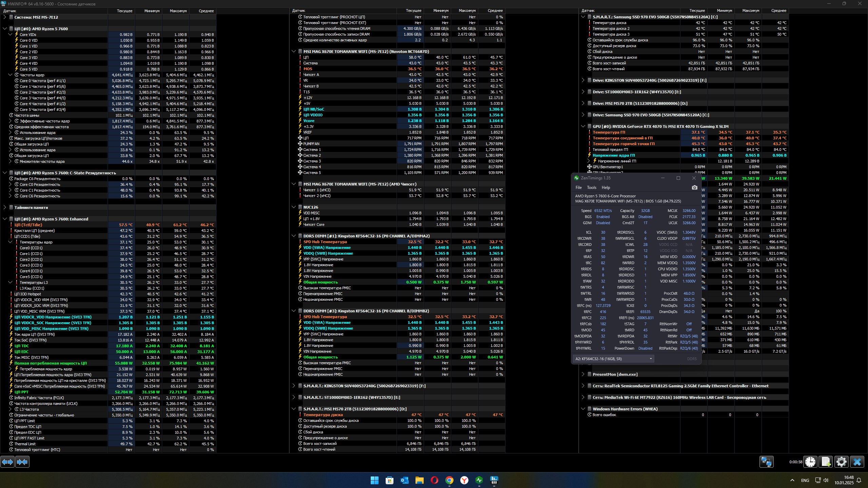Screen dimensions: 868x488
Task: Expand the Тайминги памяти sensor group
Action: coord(5,208)
